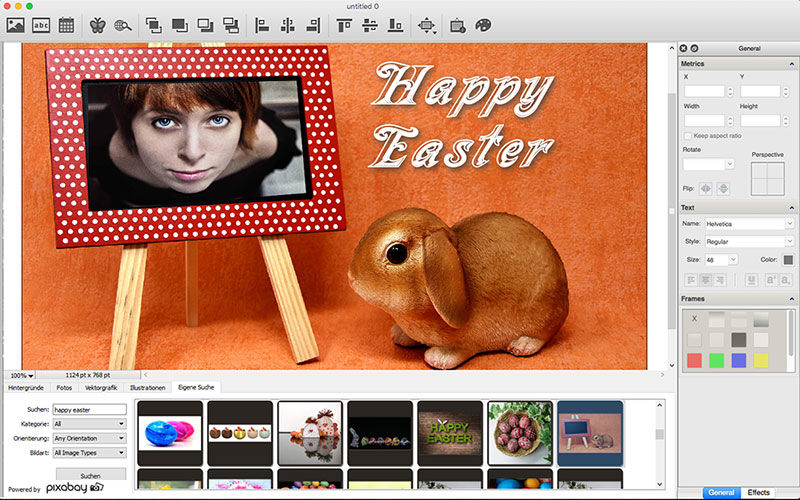This screenshot has width=800, height=500.
Task: Click the page setup toolbar icon
Action: coord(458,25)
